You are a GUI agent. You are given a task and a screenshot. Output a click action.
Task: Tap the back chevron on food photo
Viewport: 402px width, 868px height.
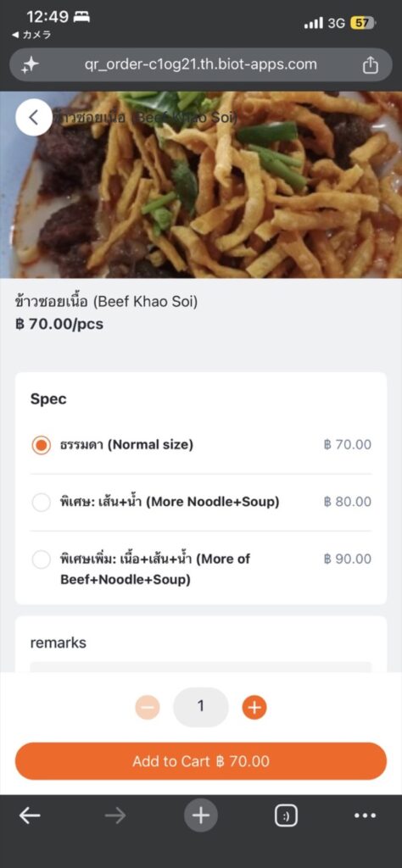34,117
